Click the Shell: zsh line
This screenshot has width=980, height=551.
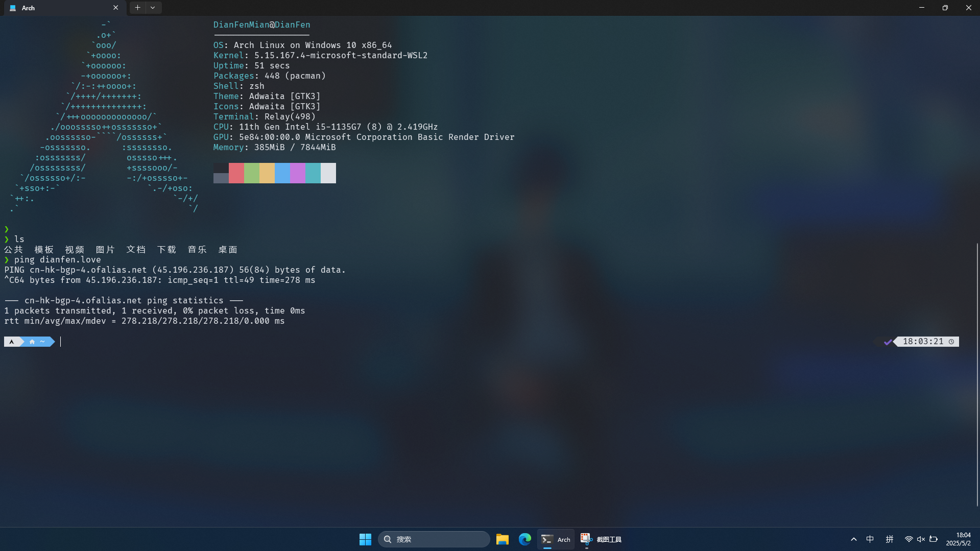[x=238, y=86]
